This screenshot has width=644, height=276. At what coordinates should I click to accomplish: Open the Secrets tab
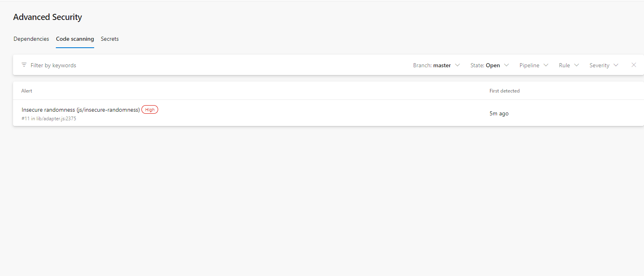[x=110, y=39]
